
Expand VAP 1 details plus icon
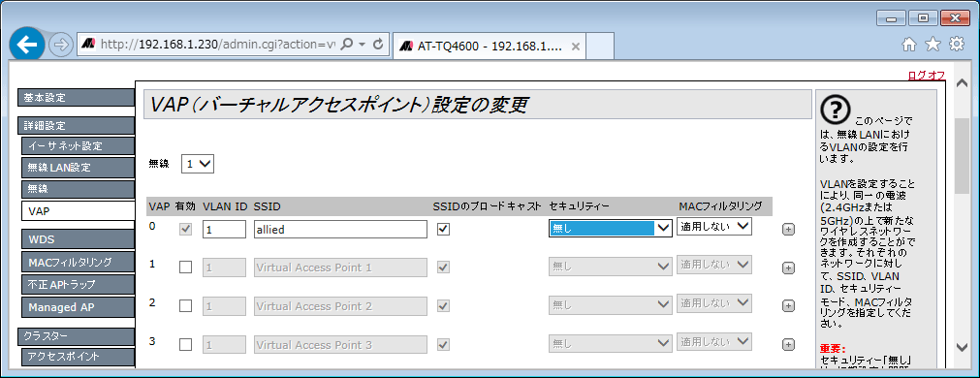(789, 268)
